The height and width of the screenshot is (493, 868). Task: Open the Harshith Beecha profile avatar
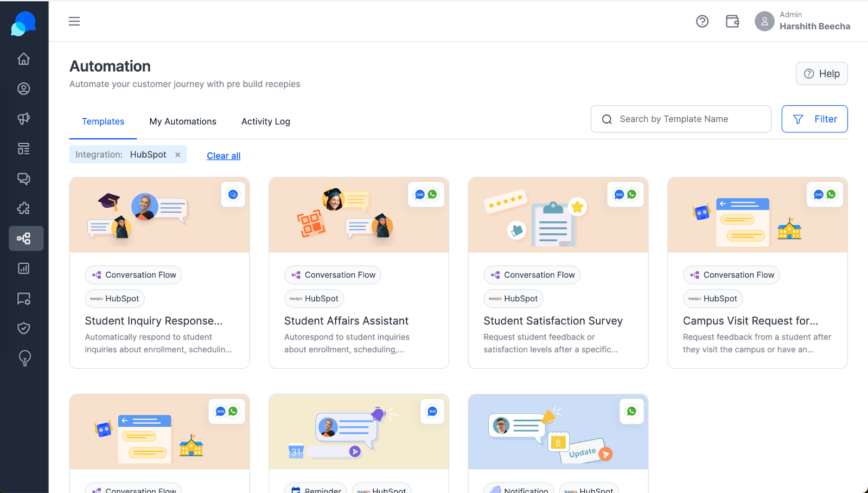pyautogui.click(x=764, y=21)
